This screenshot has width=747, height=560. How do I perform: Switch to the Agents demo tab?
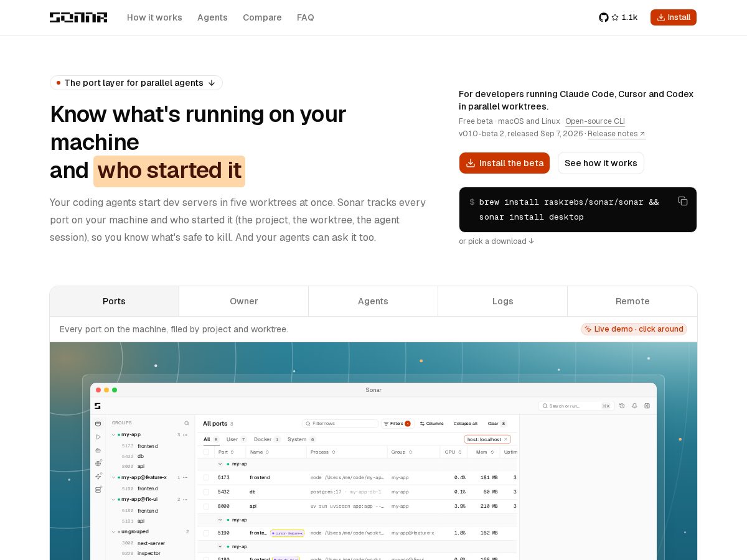coord(373,301)
